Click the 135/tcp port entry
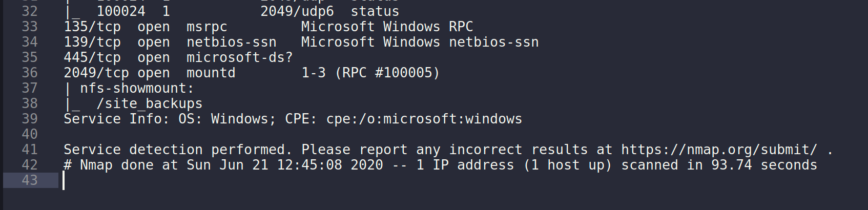This screenshot has height=210, width=868. (92, 27)
